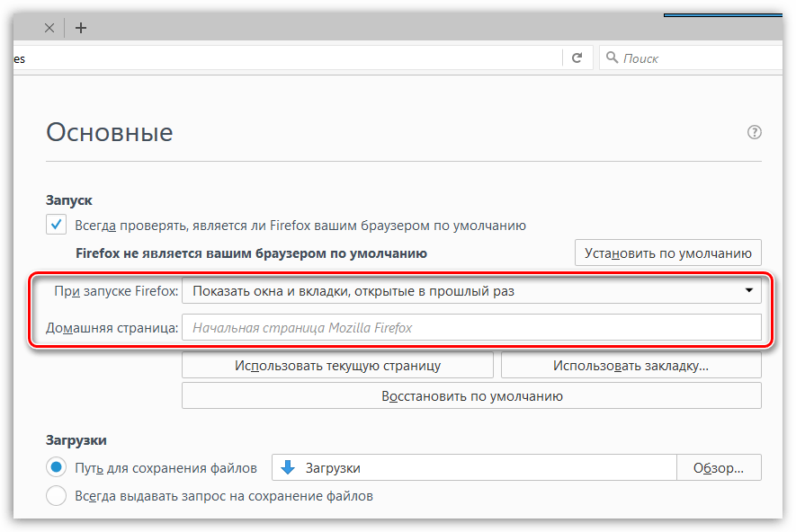
Task: Toggle the default browser check checkbox
Action: (x=57, y=225)
